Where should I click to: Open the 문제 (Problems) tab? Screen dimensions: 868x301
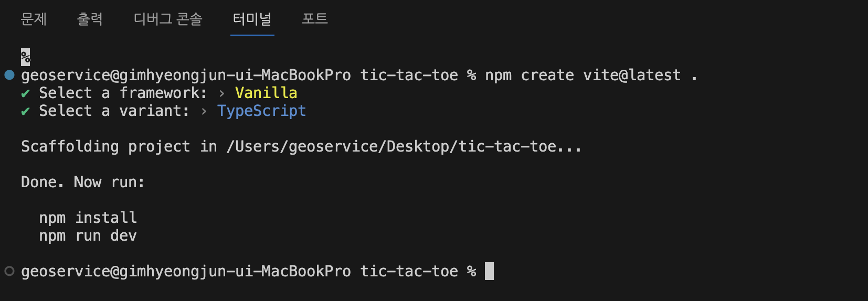pyautogui.click(x=34, y=19)
